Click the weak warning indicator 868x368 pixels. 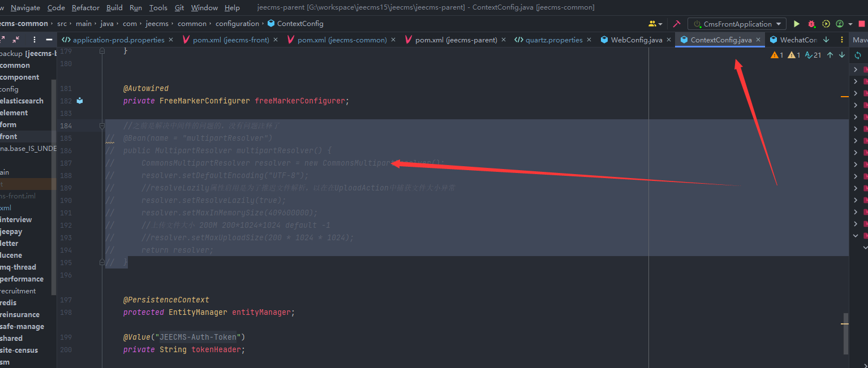pos(794,55)
